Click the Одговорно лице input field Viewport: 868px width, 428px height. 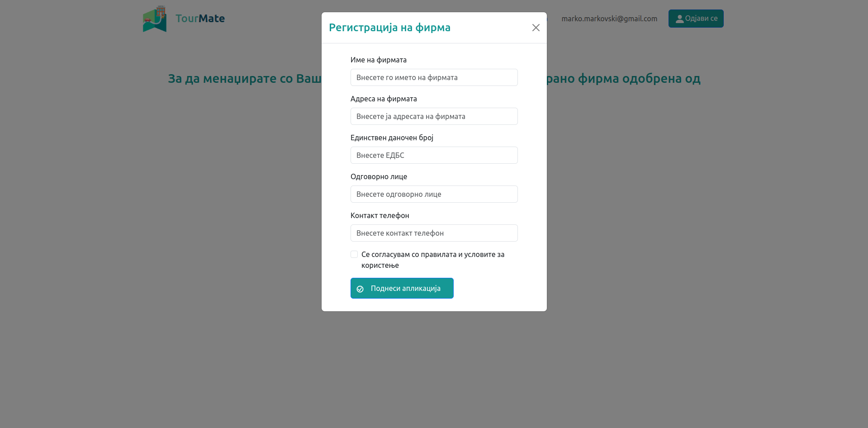[434, 194]
